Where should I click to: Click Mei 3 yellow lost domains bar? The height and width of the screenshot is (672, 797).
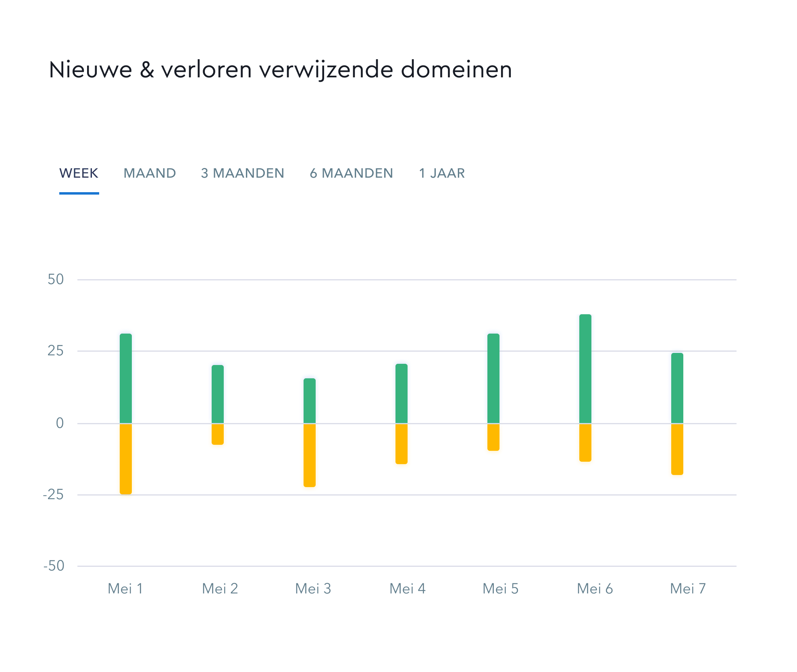[310, 455]
